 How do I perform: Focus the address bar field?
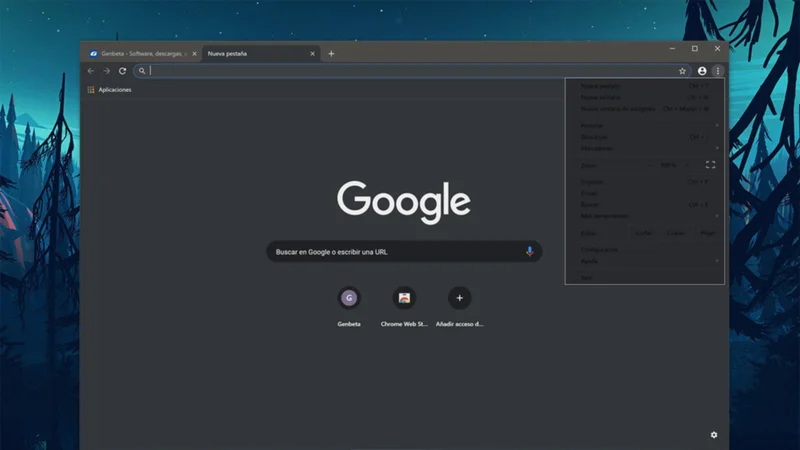(x=412, y=71)
